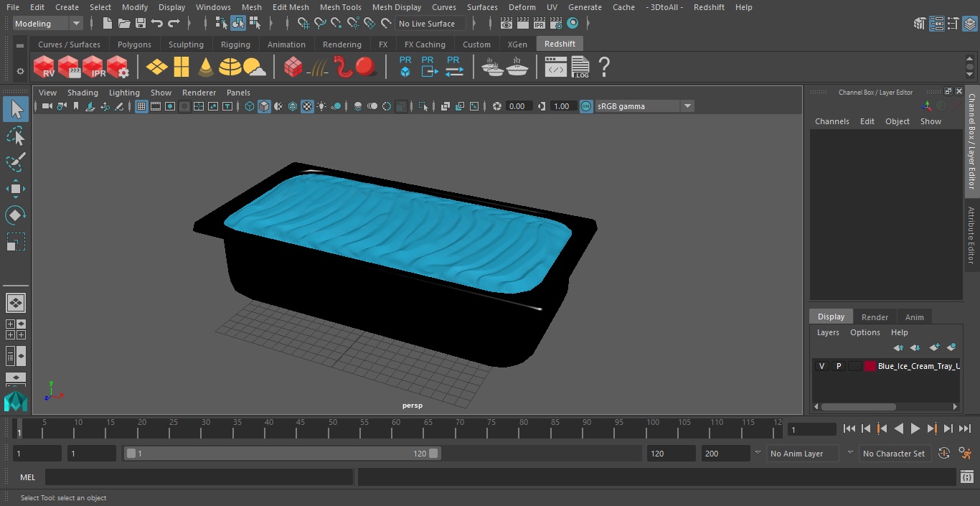Redo action arrow icon
The height and width of the screenshot is (506, 980).
coord(174,24)
